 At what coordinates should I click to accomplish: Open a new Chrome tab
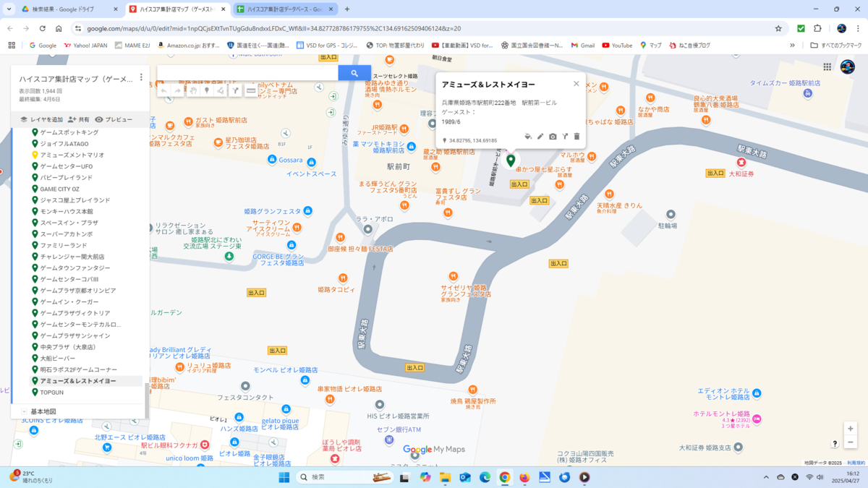(347, 9)
